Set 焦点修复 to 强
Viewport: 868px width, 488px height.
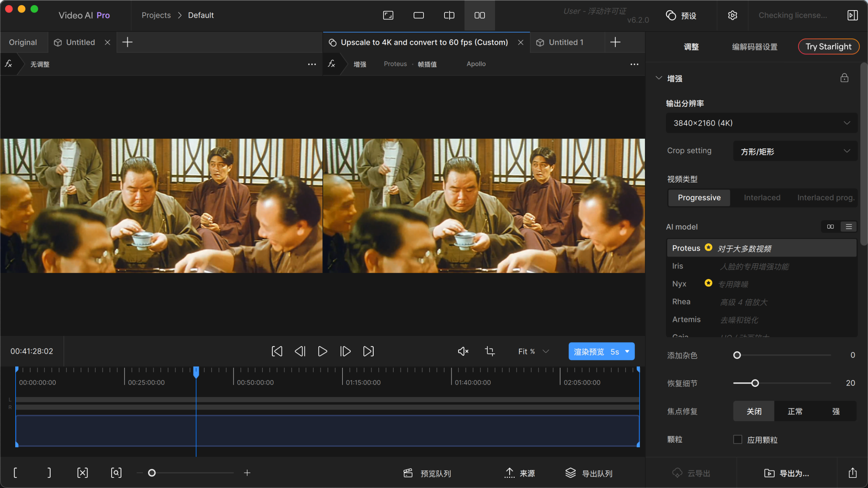coord(836,411)
